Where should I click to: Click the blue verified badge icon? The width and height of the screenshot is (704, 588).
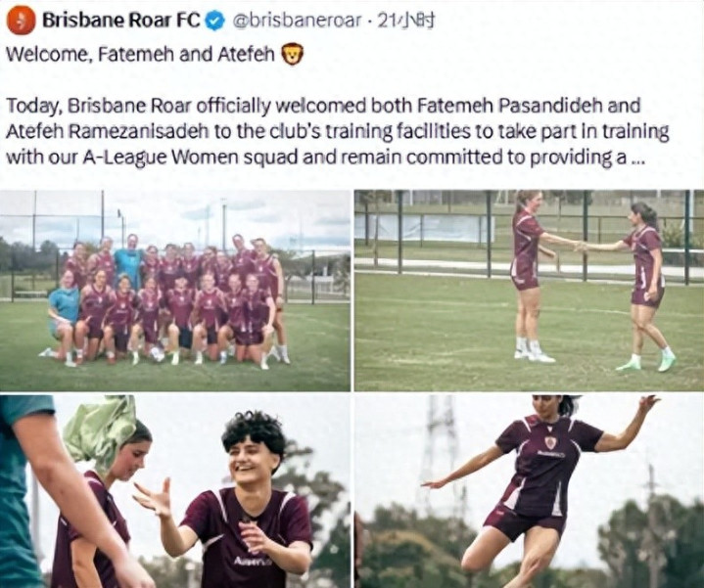point(214,21)
